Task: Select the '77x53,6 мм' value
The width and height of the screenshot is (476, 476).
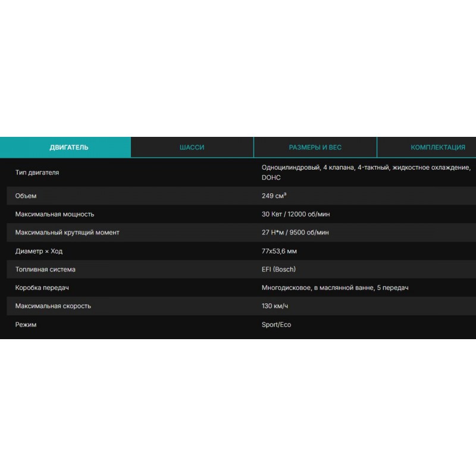Action: click(279, 251)
